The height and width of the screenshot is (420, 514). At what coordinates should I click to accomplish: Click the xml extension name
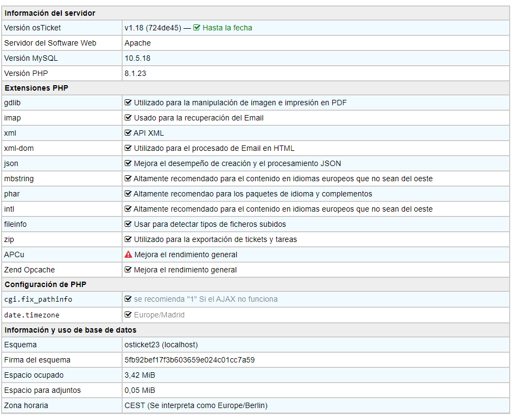point(10,133)
